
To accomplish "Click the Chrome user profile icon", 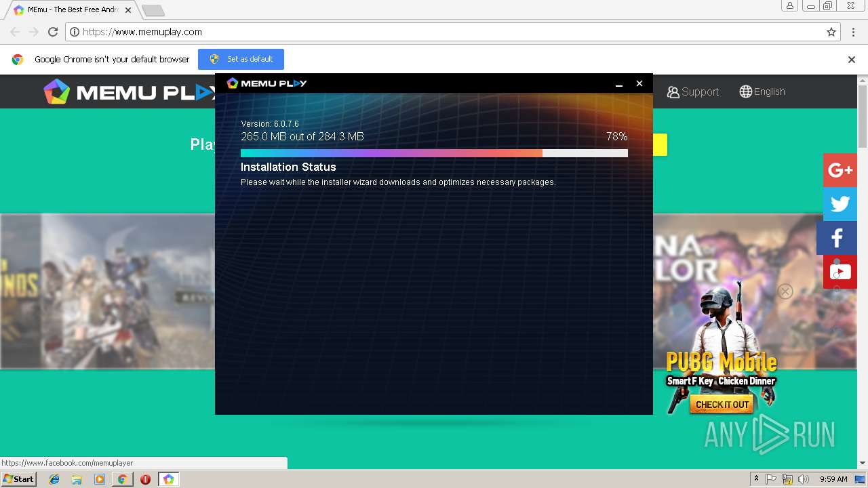I will tap(790, 5).
